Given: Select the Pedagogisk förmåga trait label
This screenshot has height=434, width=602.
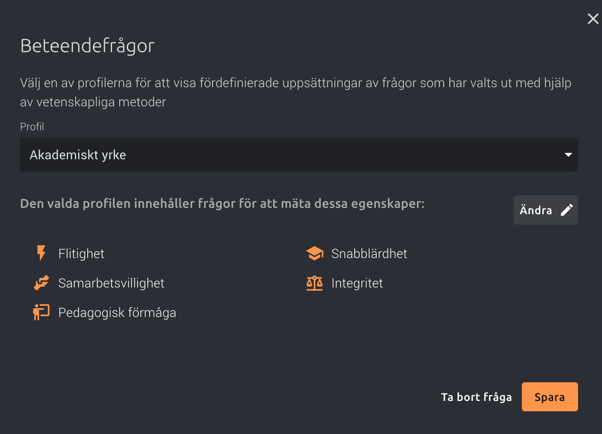Looking at the screenshot, I should pyautogui.click(x=117, y=313).
